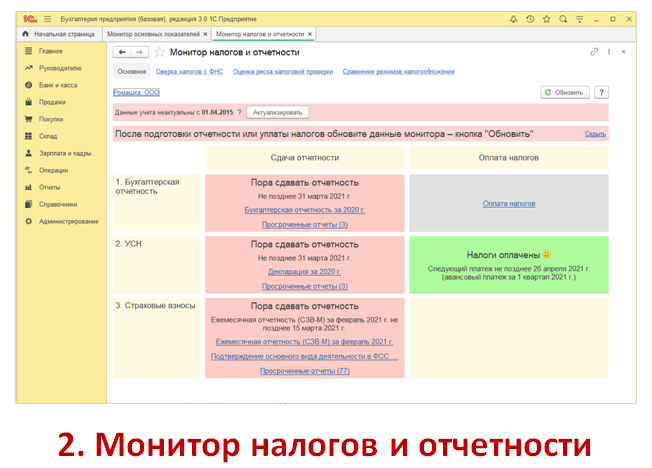This screenshot has width=652, height=468.
Task: Open the Главное section icon
Action: 28,51
